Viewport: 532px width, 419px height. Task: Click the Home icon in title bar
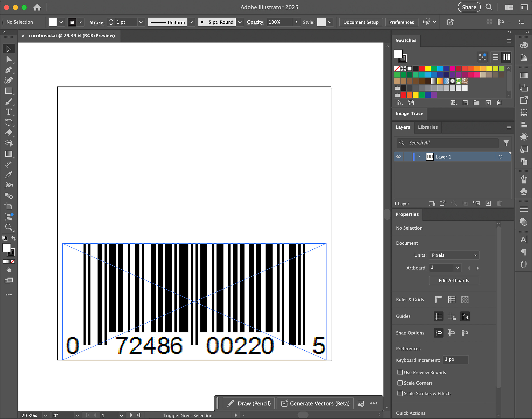[x=37, y=7]
